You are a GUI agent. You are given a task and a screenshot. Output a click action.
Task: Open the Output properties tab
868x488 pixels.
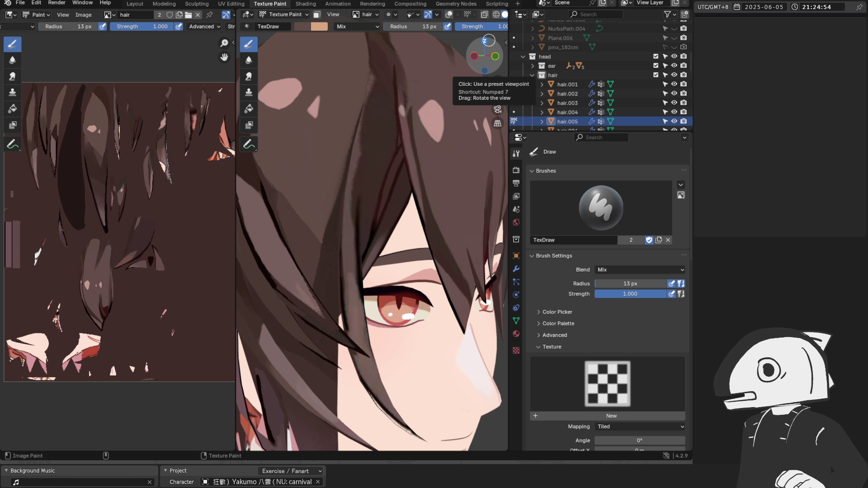click(516, 183)
